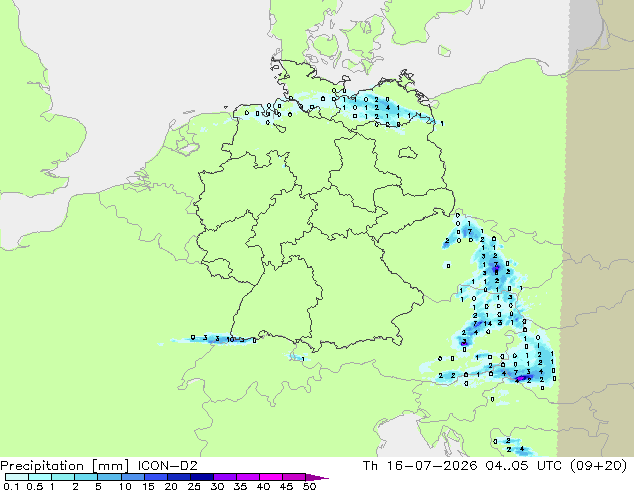Click the 2–5 mm legend swatch
This screenshot has width=634, height=490.
[x=86, y=477]
